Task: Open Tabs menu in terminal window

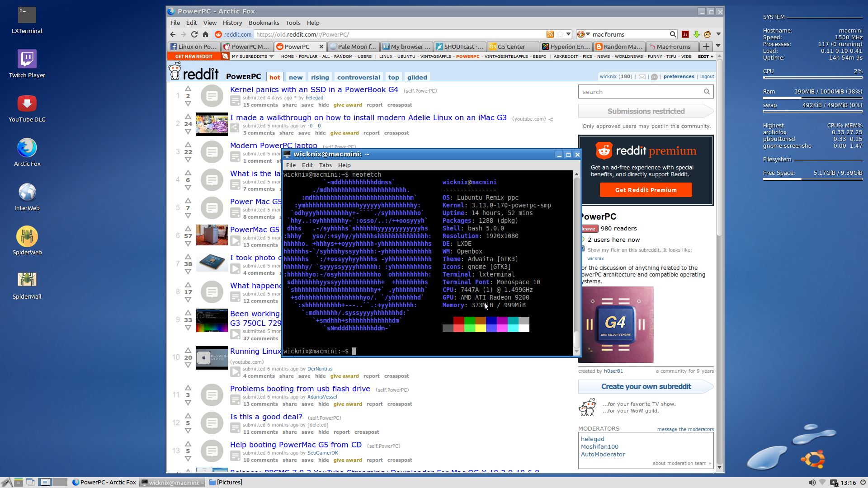Action: click(x=325, y=165)
